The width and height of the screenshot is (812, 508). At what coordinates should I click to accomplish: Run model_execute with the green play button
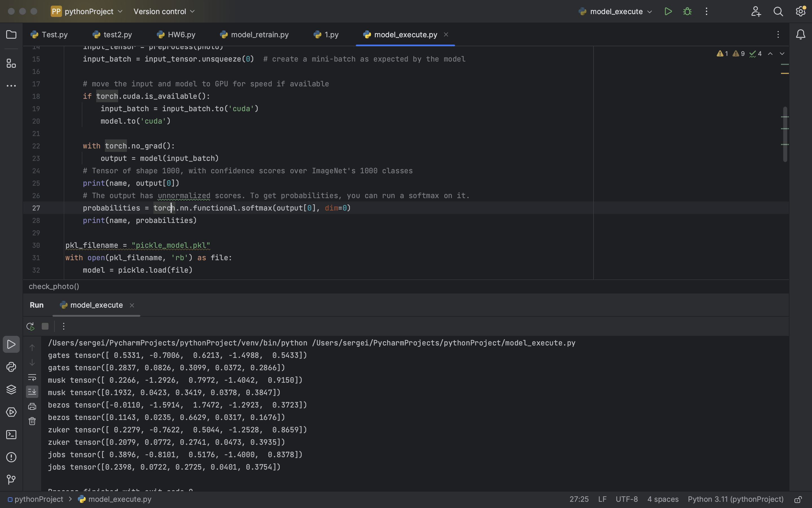tap(668, 11)
